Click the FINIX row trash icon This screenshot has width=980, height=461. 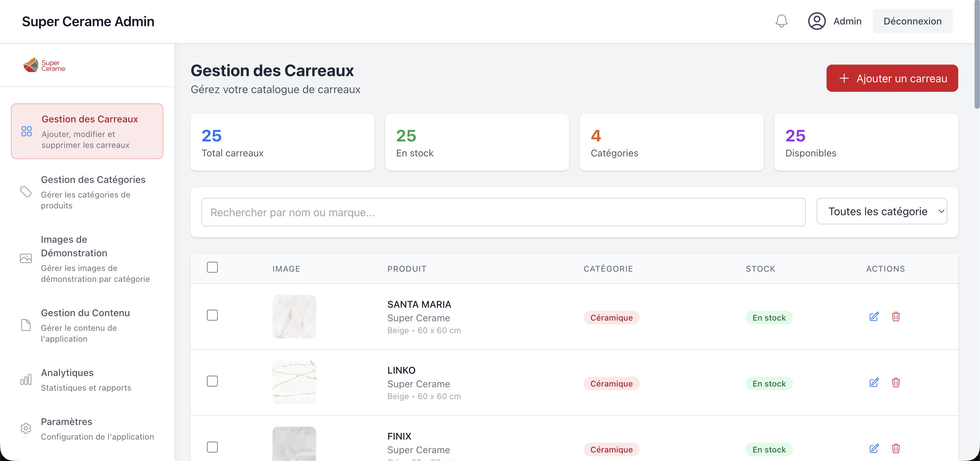(x=896, y=448)
